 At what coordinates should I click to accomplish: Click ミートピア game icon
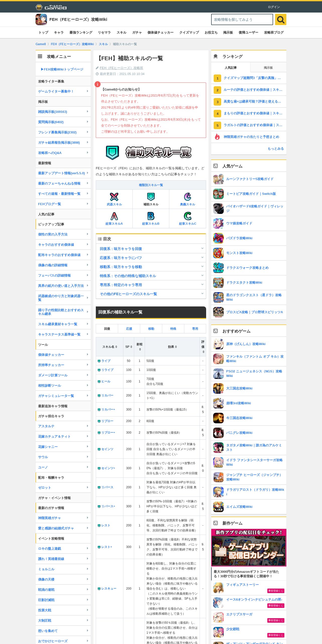click(x=218, y=194)
